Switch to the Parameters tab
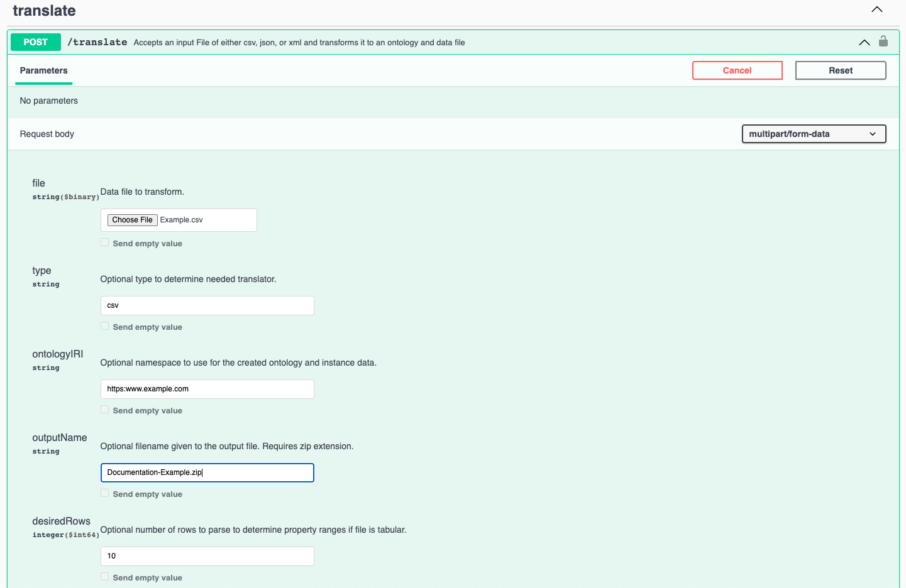Screen dimensions: 906x588 point(43,70)
